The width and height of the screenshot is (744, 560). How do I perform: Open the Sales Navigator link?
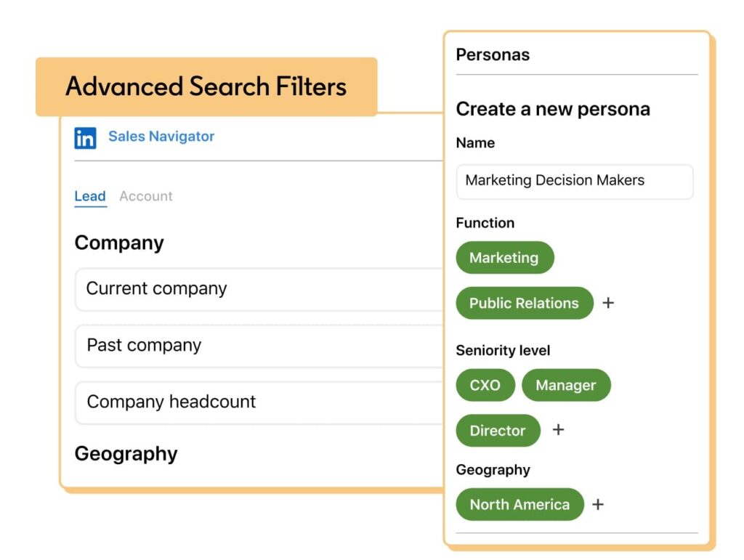point(161,137)
